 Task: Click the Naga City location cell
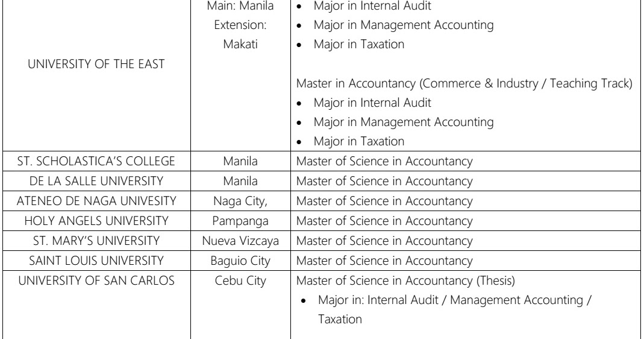click(x=240, y=201)
